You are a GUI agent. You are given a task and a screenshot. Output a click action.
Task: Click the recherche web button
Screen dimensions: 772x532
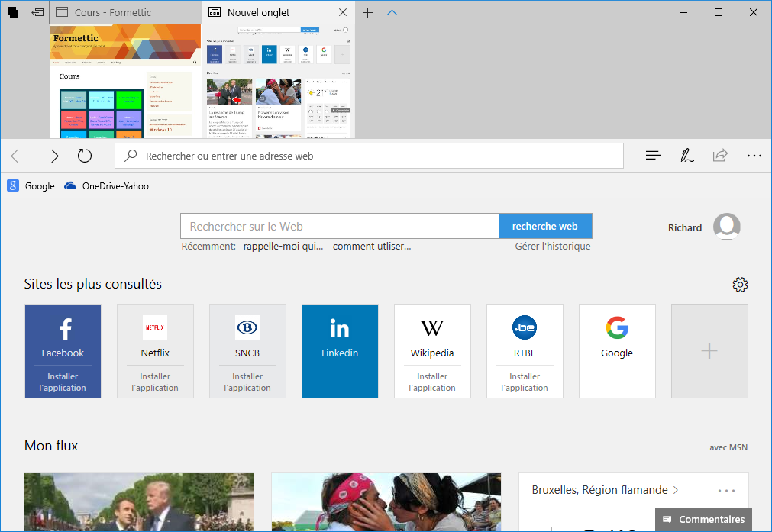pyautogui.click(x=545, y=227)
